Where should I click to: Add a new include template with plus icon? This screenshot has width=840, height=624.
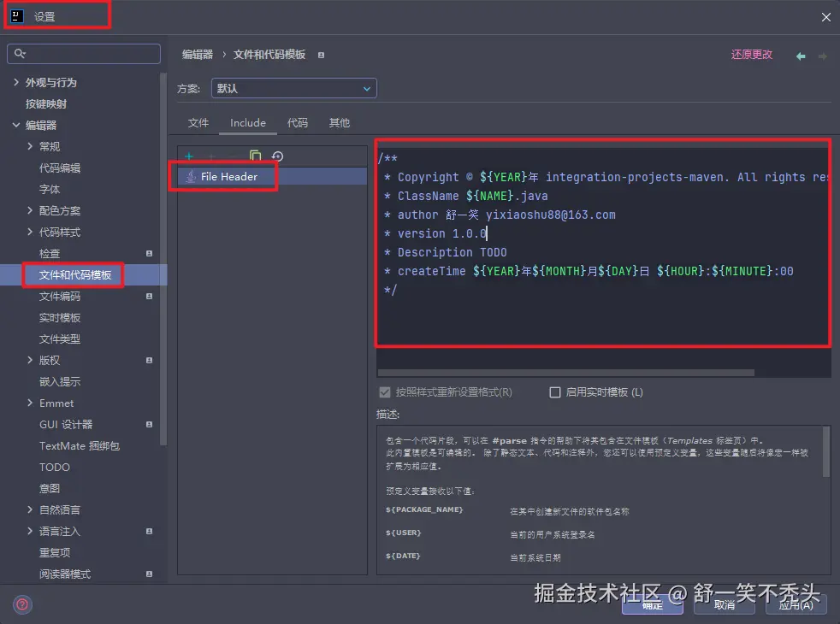(188, 156)
